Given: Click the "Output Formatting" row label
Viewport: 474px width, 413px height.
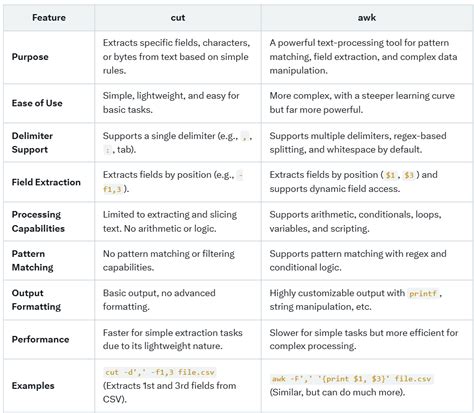Looking at the screenshot, I should click(x=36, y=300).
